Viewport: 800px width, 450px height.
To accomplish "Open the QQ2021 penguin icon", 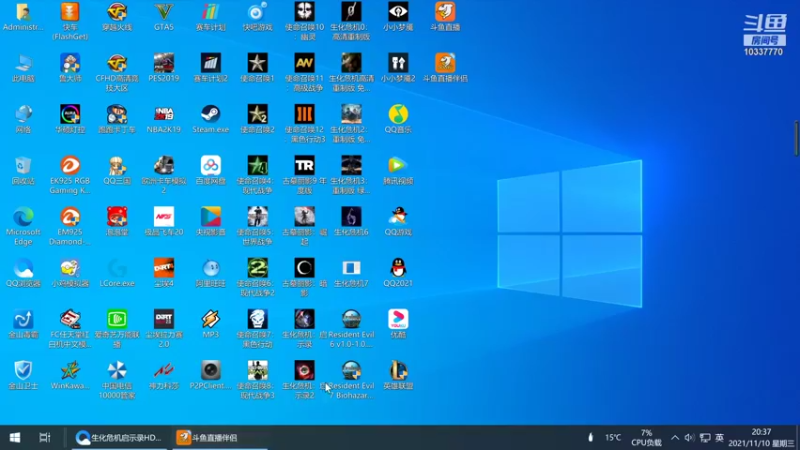I will [x=398, y=272].
